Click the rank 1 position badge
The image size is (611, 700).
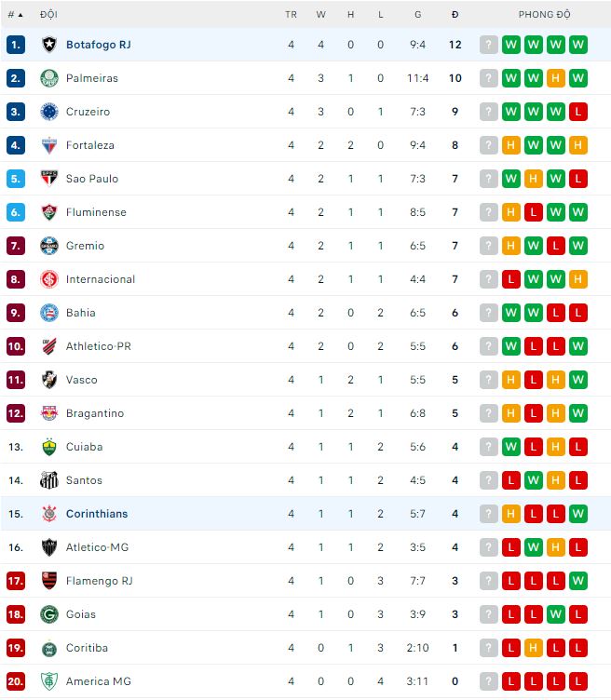coord(16,45)
